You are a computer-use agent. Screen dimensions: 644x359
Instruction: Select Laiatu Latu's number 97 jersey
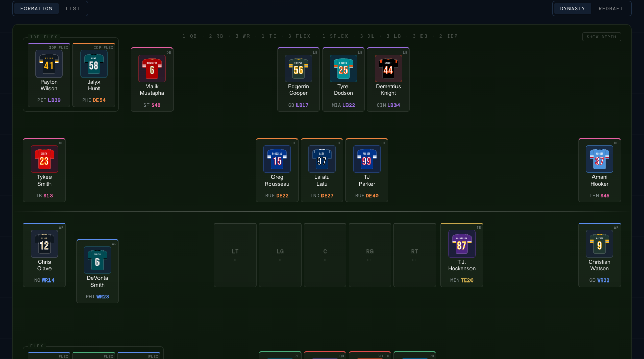click(322, 159)
